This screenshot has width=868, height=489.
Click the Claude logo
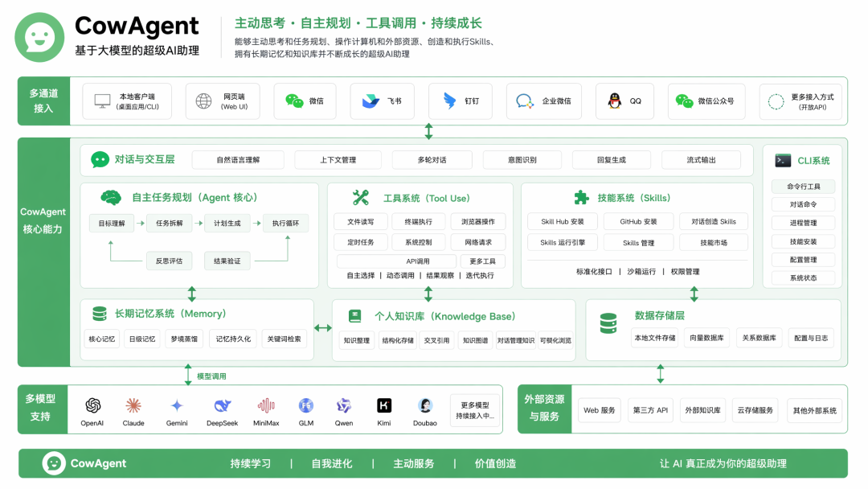(x=133, y=405)
